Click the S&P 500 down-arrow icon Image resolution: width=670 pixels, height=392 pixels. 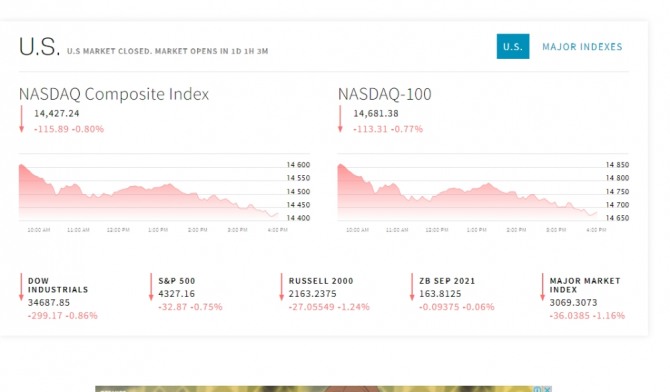tap(151, 287)
